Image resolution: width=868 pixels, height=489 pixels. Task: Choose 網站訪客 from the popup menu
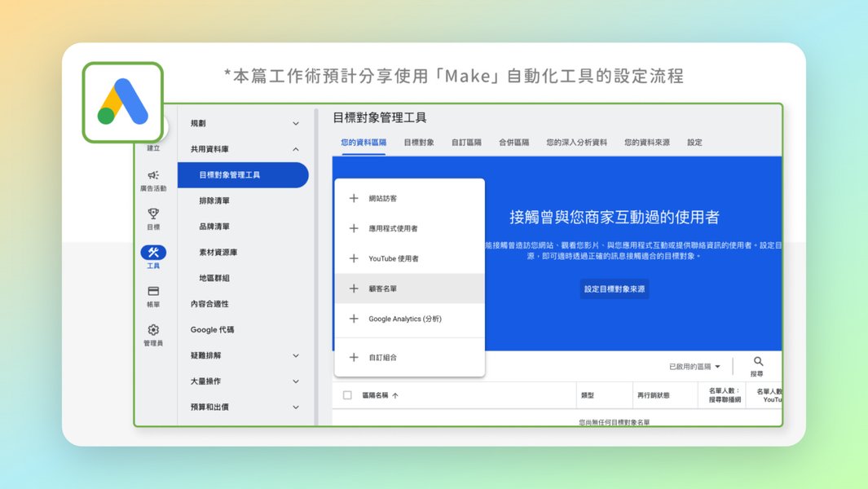pyautogui.click(x=410, y=198)
